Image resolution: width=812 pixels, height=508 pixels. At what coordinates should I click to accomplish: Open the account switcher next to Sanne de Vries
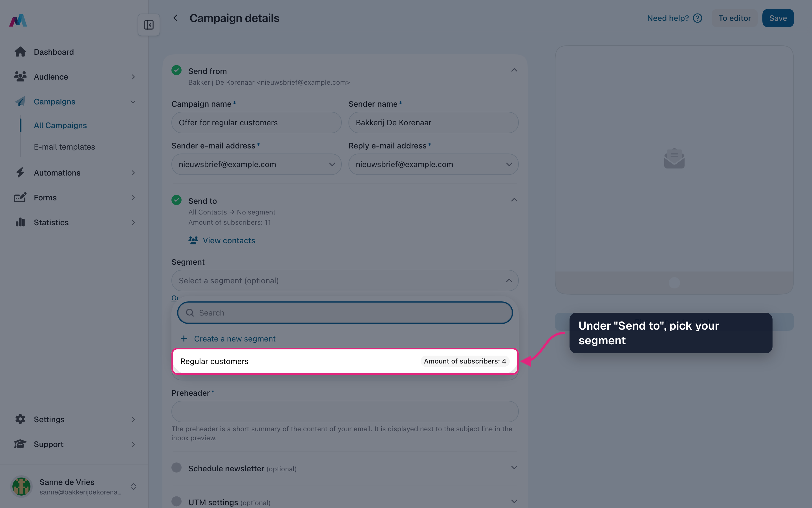click(134, 487)
